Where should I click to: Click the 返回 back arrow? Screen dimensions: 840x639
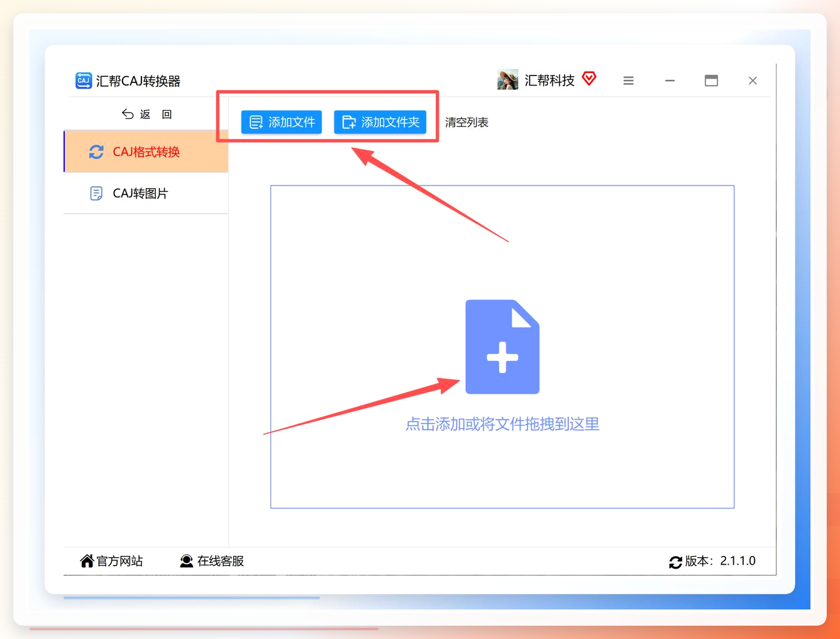pos(128,114)
